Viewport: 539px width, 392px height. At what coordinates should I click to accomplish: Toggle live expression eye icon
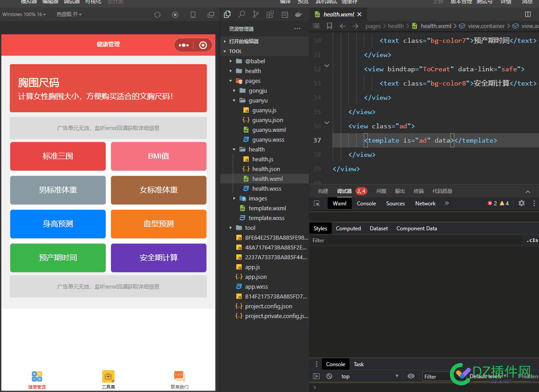pyautogui.click(x=411, y=376)
